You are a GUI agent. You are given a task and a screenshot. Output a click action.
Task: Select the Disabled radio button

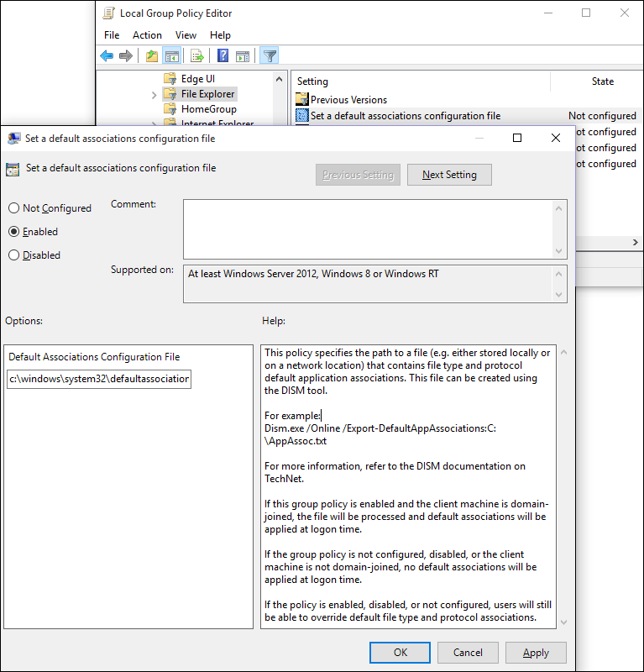click(x=13, y=255)
